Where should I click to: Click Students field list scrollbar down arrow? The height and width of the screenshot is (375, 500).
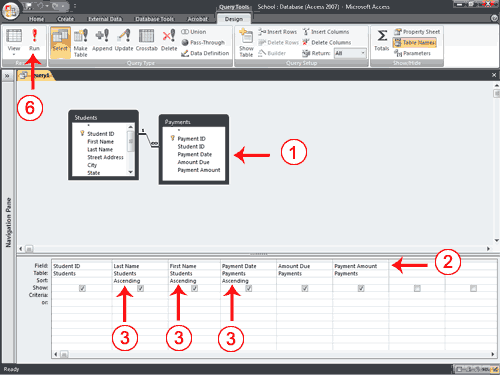point(131,172)
